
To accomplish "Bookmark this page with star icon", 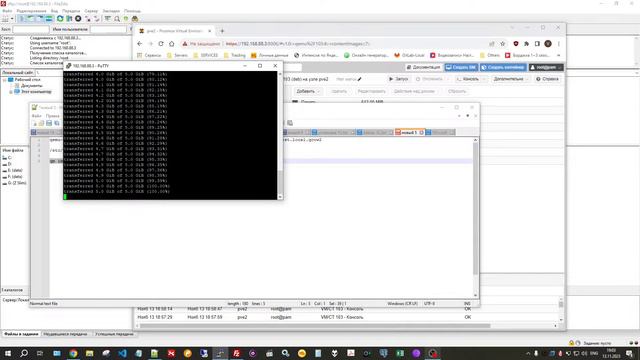I will pos(502,44).
